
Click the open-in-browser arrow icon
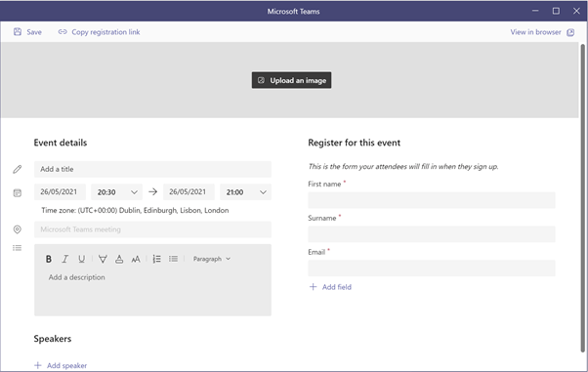570,32
